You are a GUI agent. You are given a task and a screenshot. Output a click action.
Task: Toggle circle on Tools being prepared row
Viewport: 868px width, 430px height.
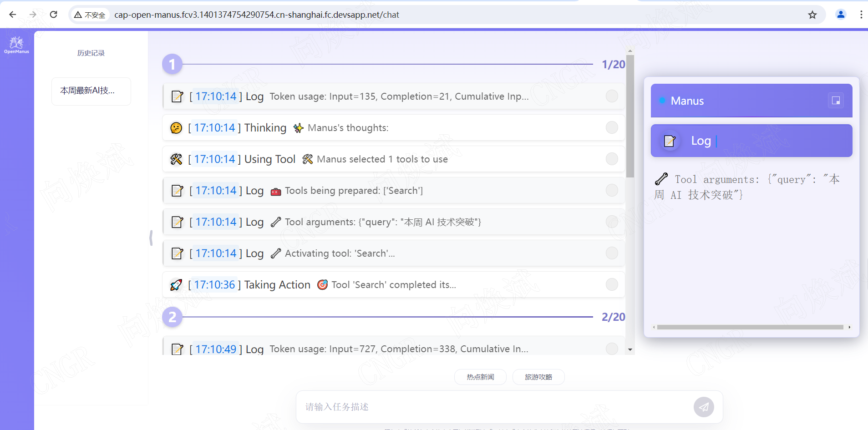pos(612,190)
